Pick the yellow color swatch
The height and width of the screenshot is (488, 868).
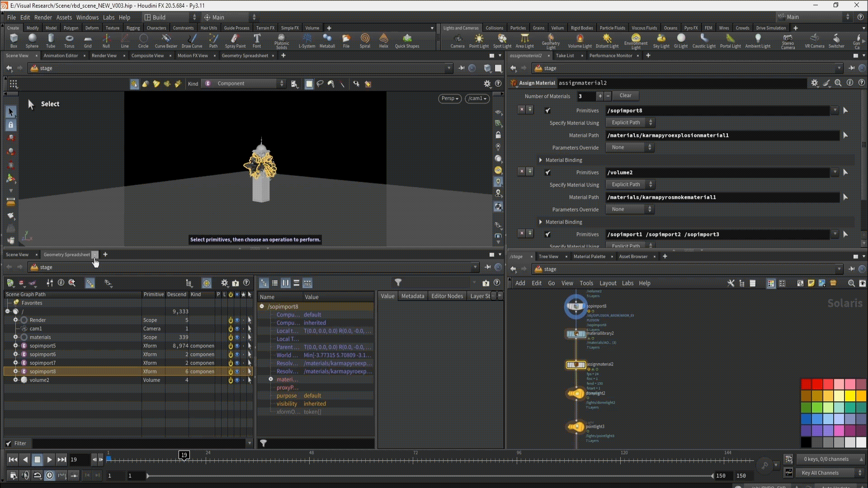pos(850,395)
